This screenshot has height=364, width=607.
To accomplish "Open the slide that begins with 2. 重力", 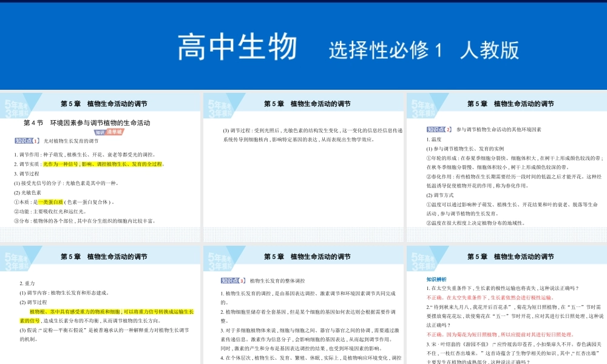I will [x=100, y=305].
